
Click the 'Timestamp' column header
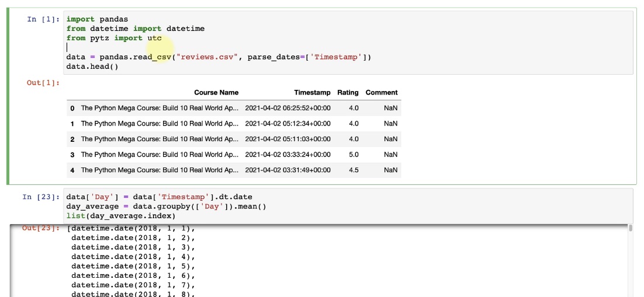pyautogui.click(x=312, y=93)
